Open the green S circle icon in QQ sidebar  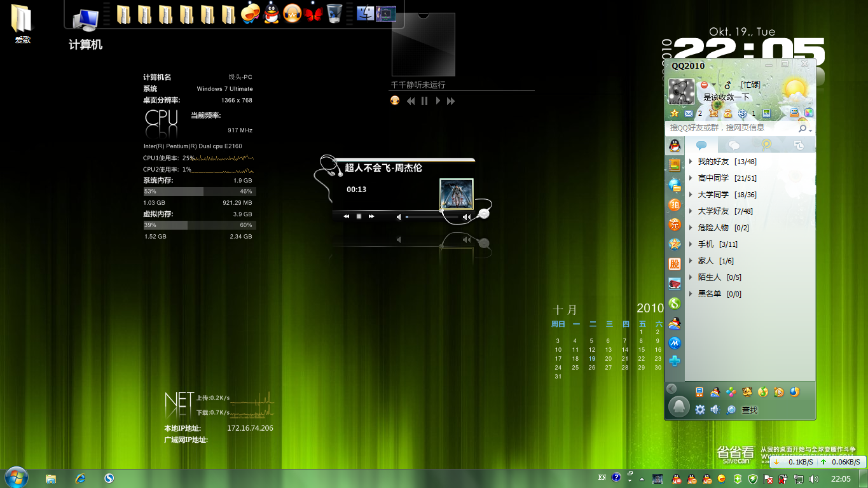click(x=675, y=303)
